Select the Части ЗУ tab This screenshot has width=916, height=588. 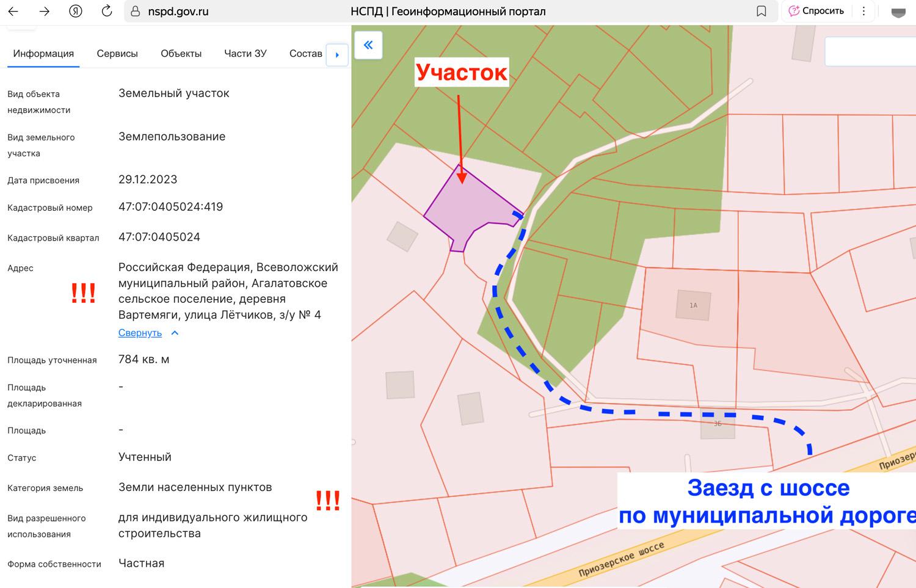click(245, 54)
